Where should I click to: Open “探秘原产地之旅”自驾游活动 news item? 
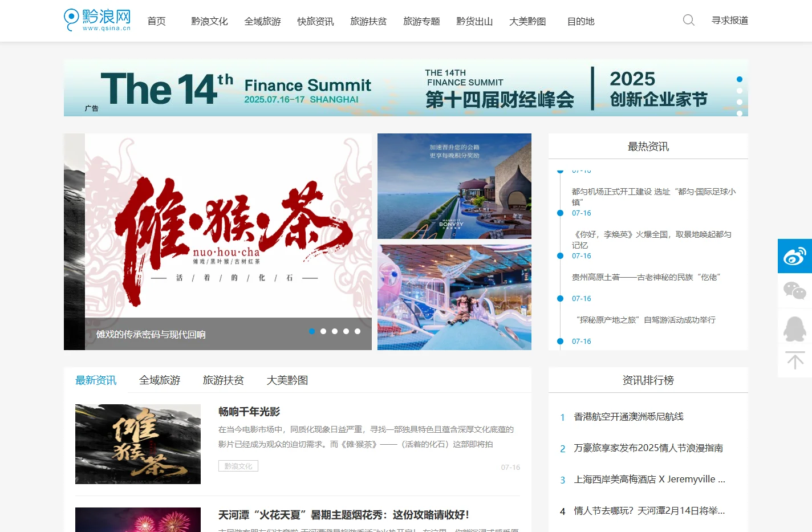645,320
